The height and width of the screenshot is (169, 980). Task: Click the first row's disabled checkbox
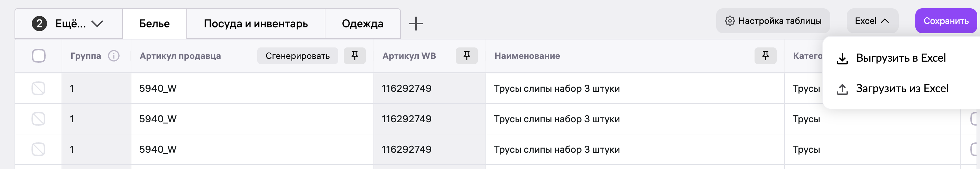point(38,88)
